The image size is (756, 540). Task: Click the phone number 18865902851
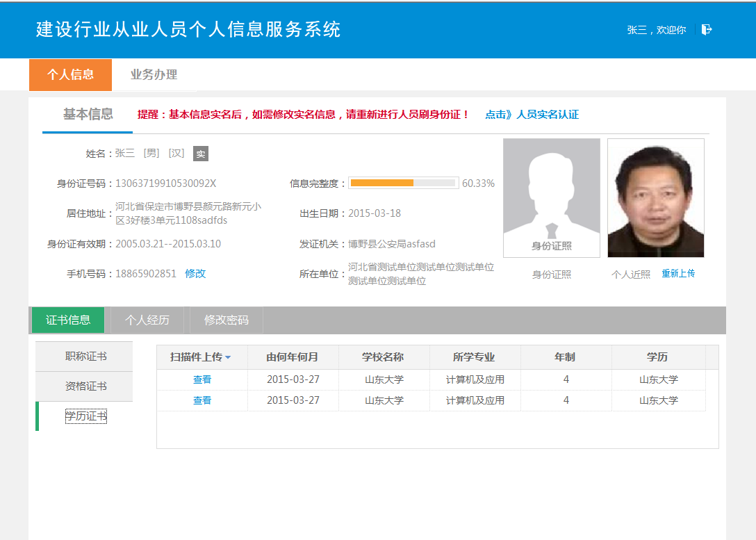coord(146,273)
